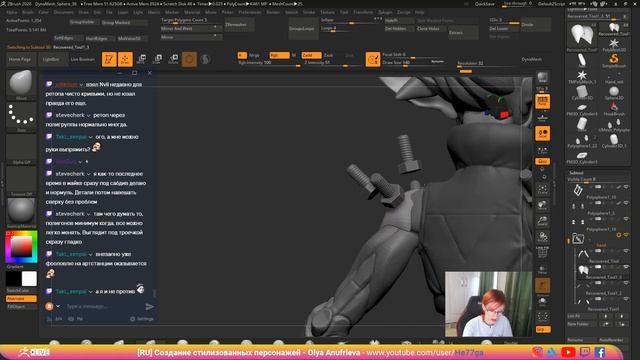Select the Sphere3D tool thumbnail
Viewport: 640px width, 360px height.
click(613, 93)
